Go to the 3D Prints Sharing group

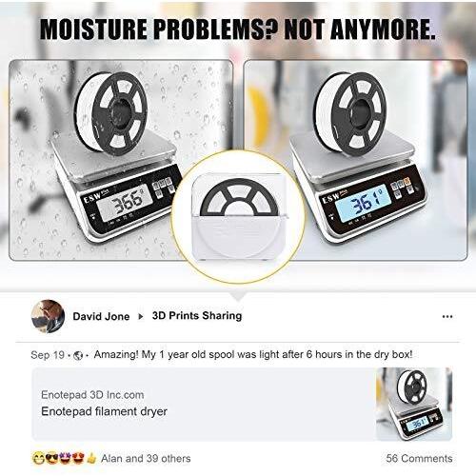(197, 316)
